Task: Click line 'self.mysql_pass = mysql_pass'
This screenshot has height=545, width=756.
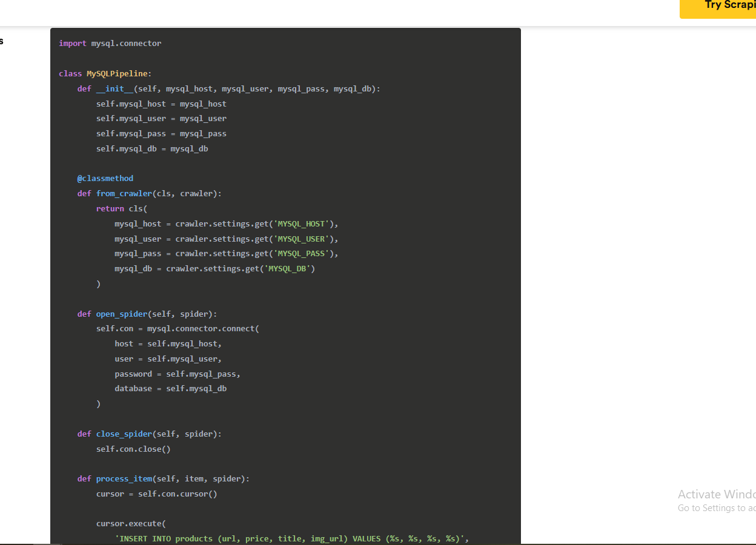Action: pyautogui.click(x=161, y=134)
